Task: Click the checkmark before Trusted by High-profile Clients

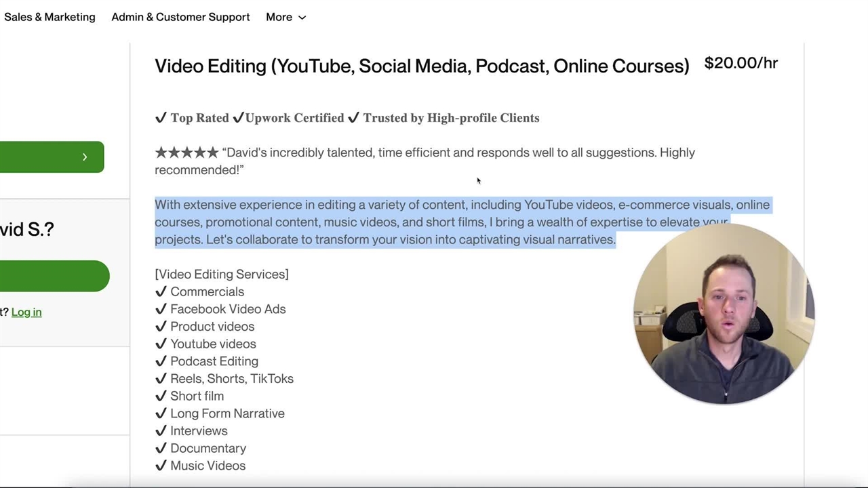Action: coord(353,118)
